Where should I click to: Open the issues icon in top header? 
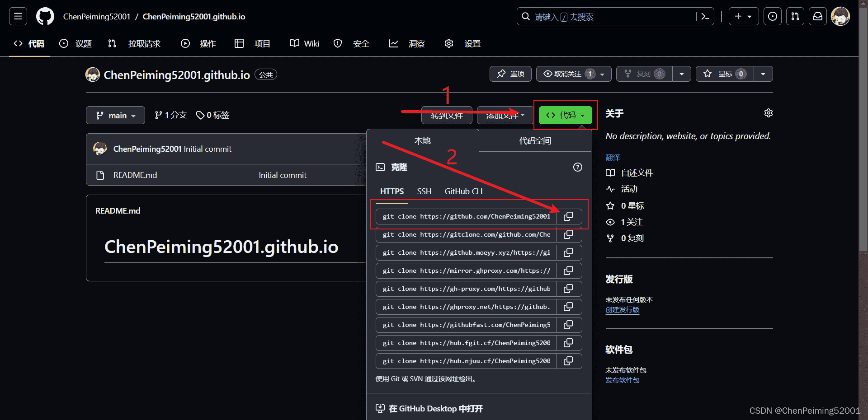(773, 16)
